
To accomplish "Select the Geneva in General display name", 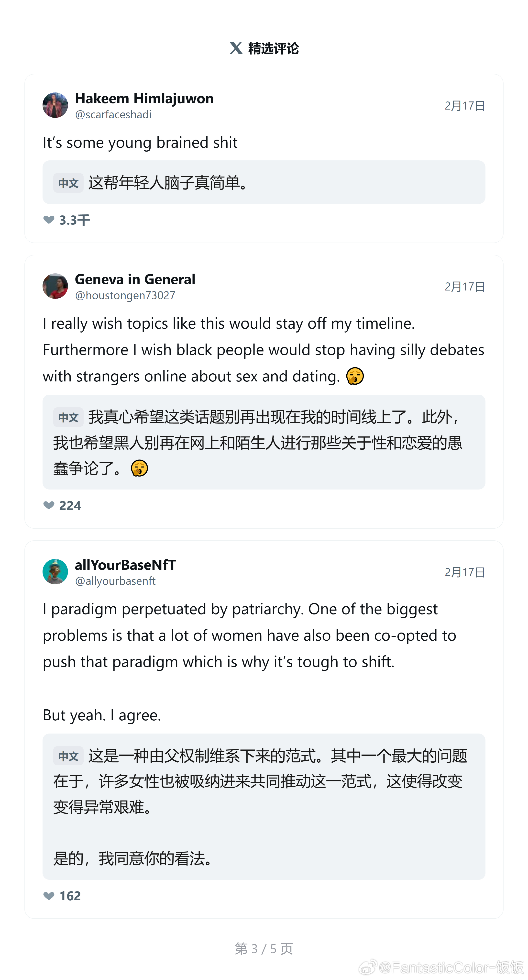I will coord(135,280).
